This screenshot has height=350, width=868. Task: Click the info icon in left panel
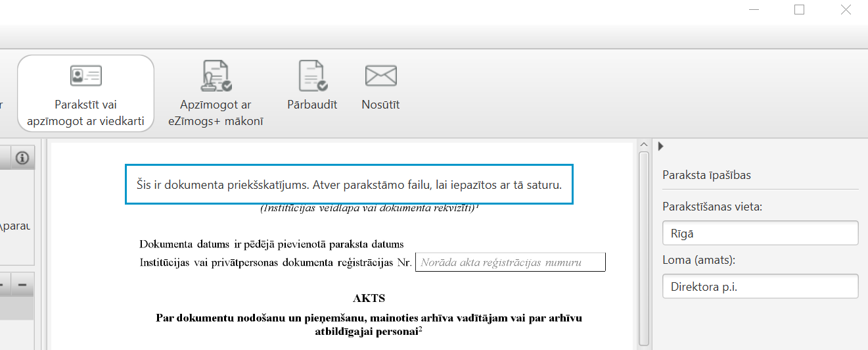click(x=23, y=158)
